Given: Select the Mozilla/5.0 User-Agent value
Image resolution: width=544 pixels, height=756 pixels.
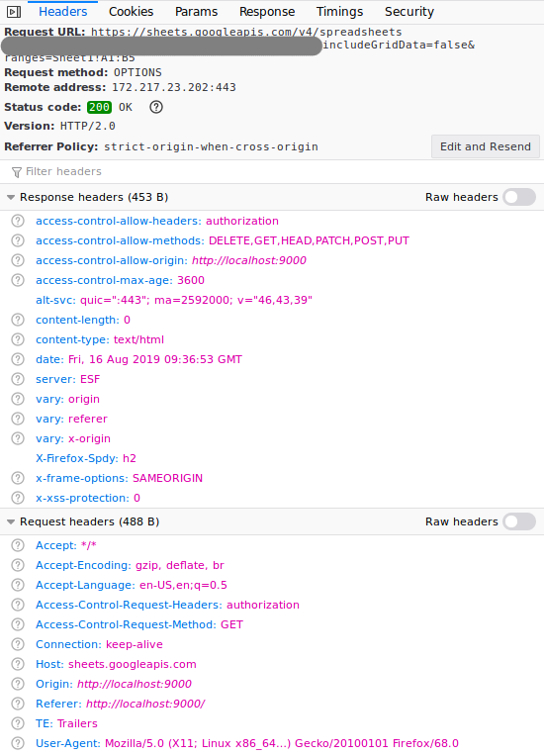Looking at the screenshot, I should tap(282, 743).
